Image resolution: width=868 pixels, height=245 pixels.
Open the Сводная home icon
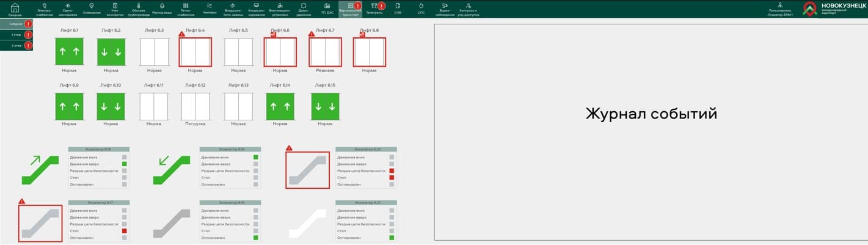[x=15, y=9]
